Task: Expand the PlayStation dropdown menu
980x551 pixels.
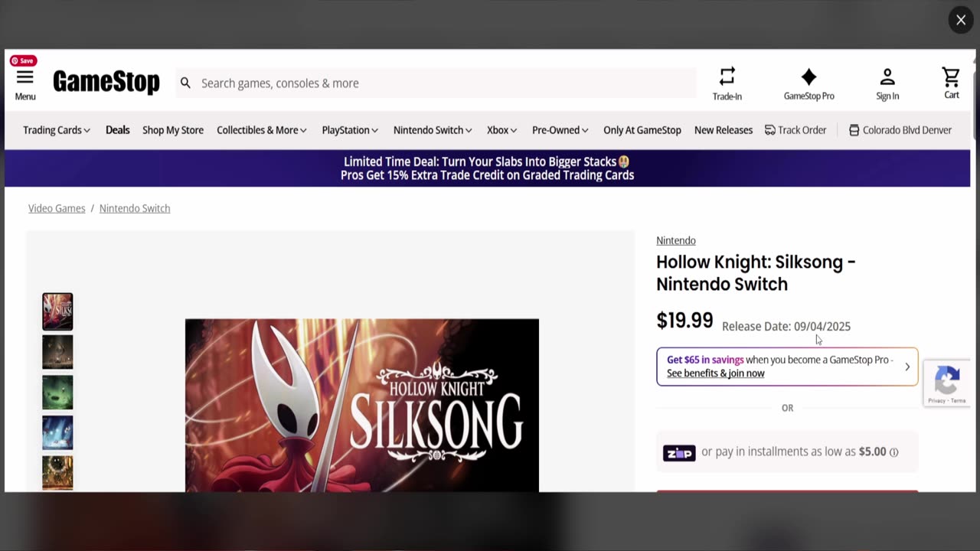Action: [350, 130]
